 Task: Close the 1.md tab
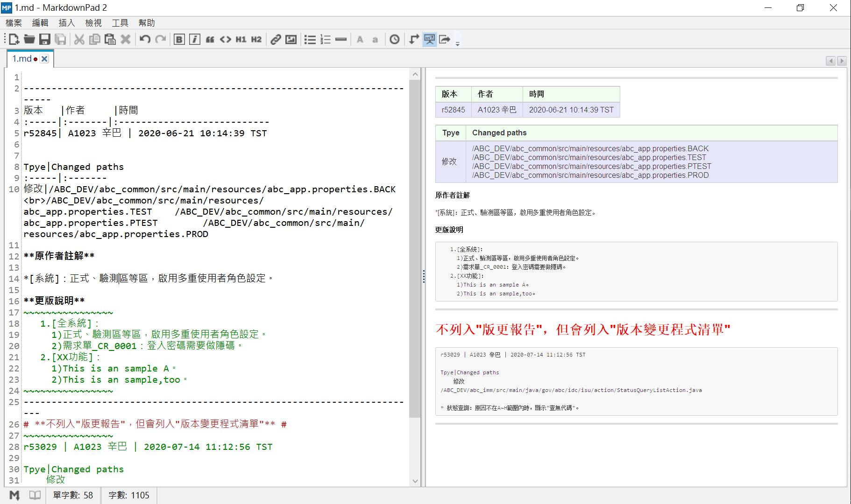click(x=44, y=59)
